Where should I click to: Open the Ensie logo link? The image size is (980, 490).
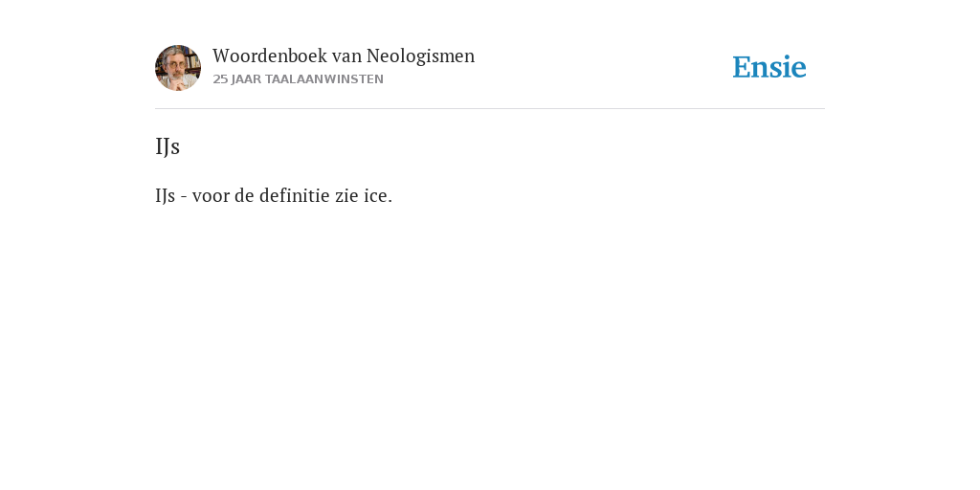[x=769, y=67]
